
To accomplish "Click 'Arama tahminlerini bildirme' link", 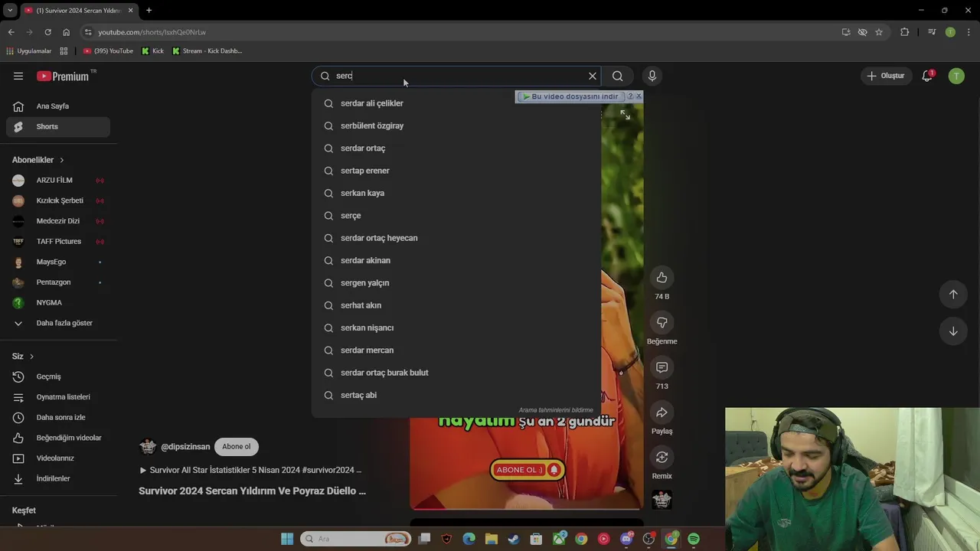I will [556, 410].
